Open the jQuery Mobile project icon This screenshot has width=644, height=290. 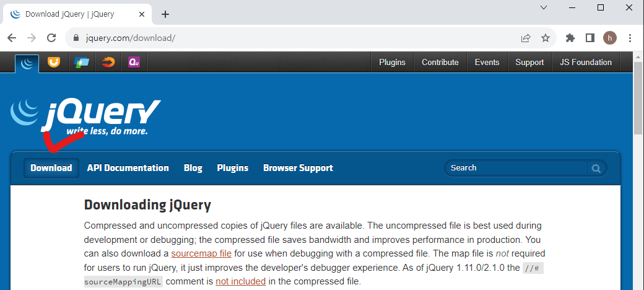(81, 63)
